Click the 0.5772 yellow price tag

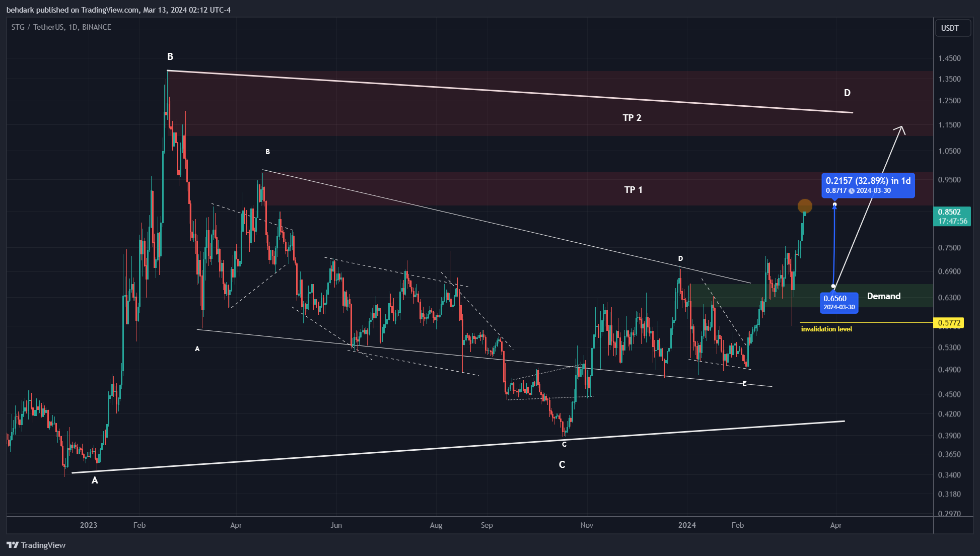pyautogui.click(x=949, y=323)
